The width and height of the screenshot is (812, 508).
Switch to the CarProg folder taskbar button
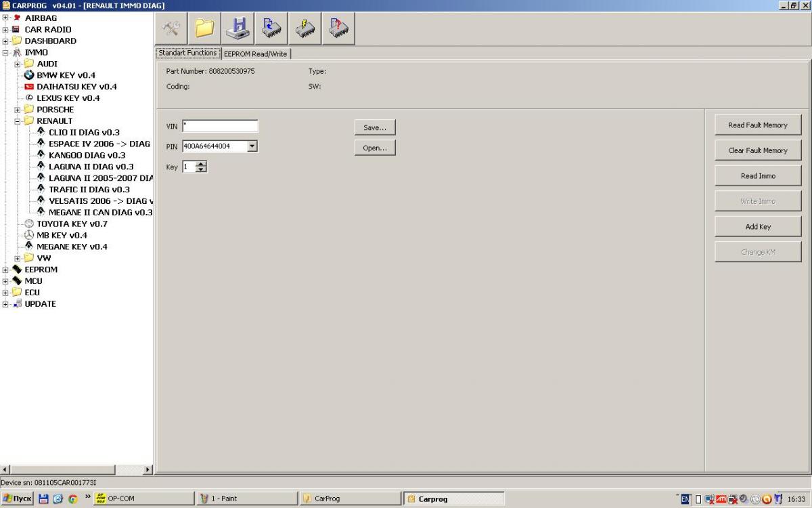[x=351, y=499]
